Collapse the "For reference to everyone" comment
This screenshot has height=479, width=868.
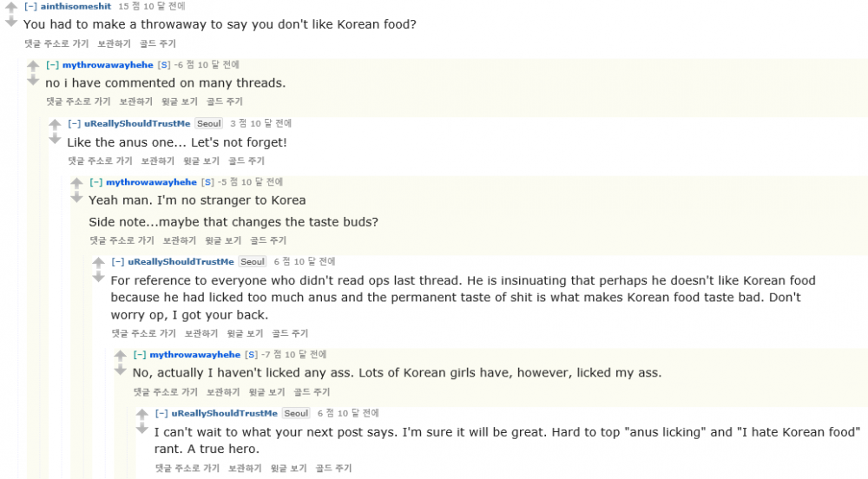coord(118,262)
